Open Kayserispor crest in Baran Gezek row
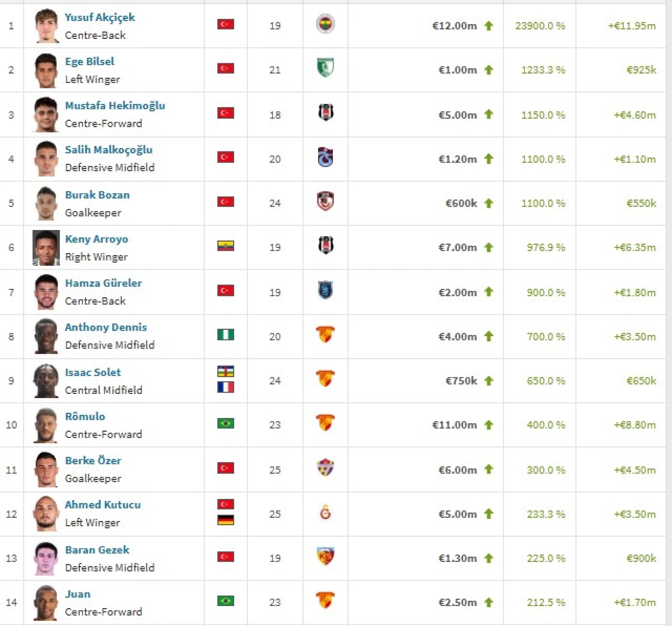Screen dimensions: 672x626 click(325, 556)
